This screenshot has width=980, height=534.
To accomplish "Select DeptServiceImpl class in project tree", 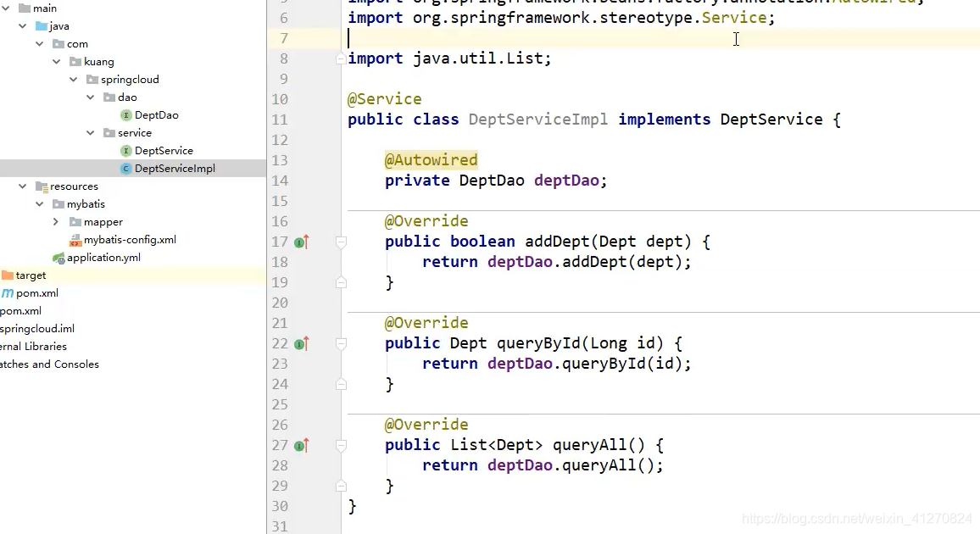I will click(175, 169).
